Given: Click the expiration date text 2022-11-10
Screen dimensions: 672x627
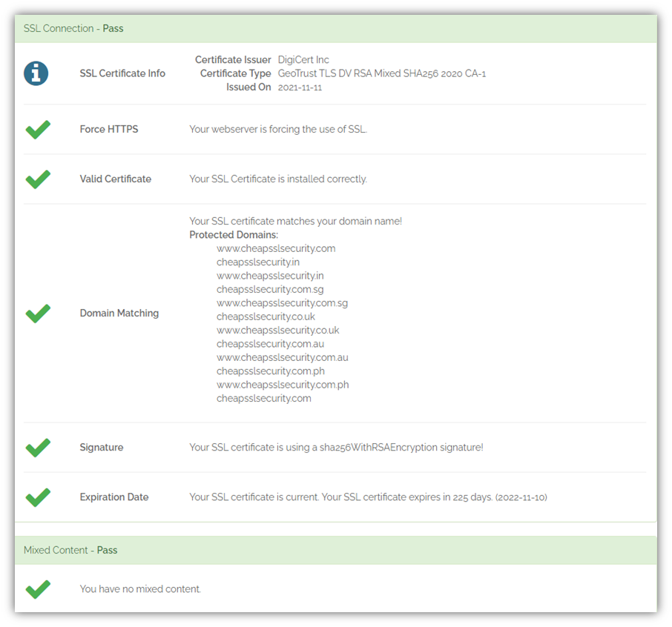Looking at the screenshot, I should pos(521,497).
